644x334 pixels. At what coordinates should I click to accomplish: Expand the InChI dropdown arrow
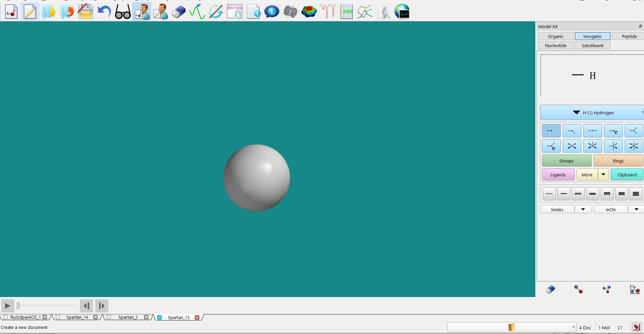[x=637, y=210]
